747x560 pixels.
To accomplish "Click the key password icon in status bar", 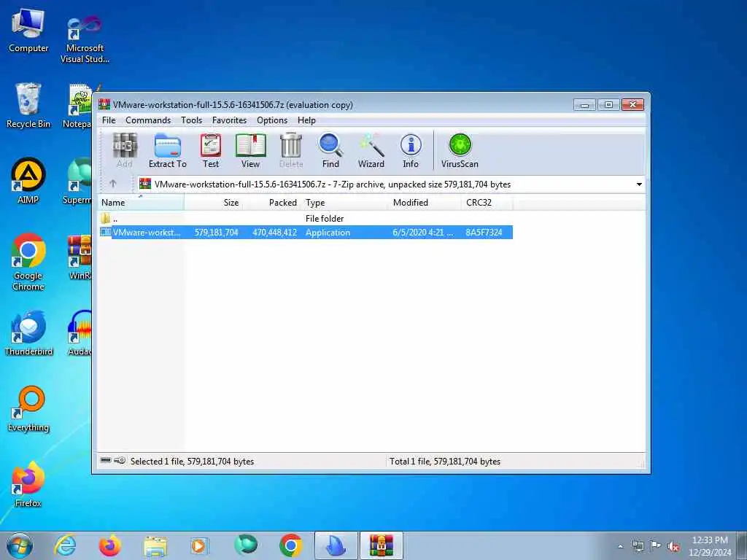I will [x=120, y=461].
